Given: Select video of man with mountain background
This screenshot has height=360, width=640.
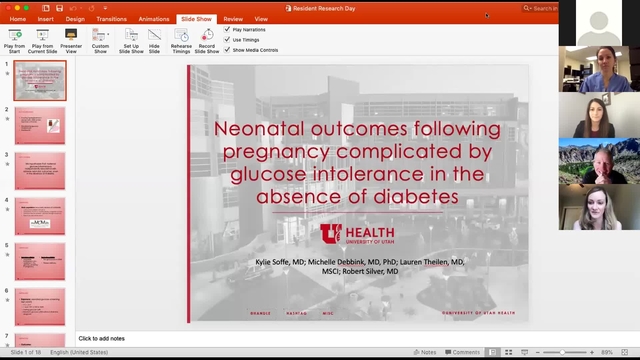Looking at the screenshot, I should tap(599, 161).
